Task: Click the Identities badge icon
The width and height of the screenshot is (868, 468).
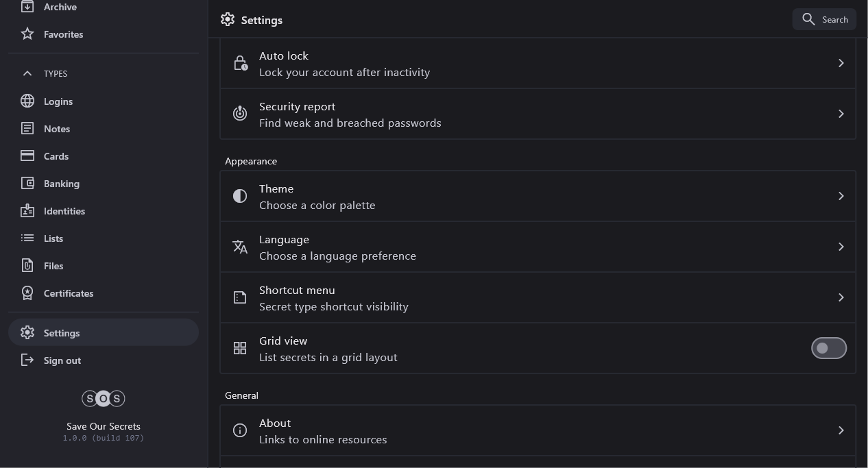Action: pos(27,211)
